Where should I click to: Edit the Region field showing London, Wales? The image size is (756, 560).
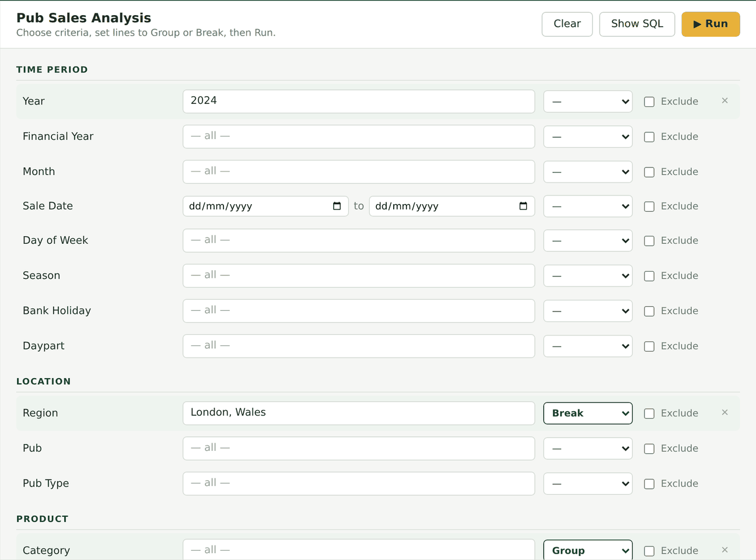point(359,413)
